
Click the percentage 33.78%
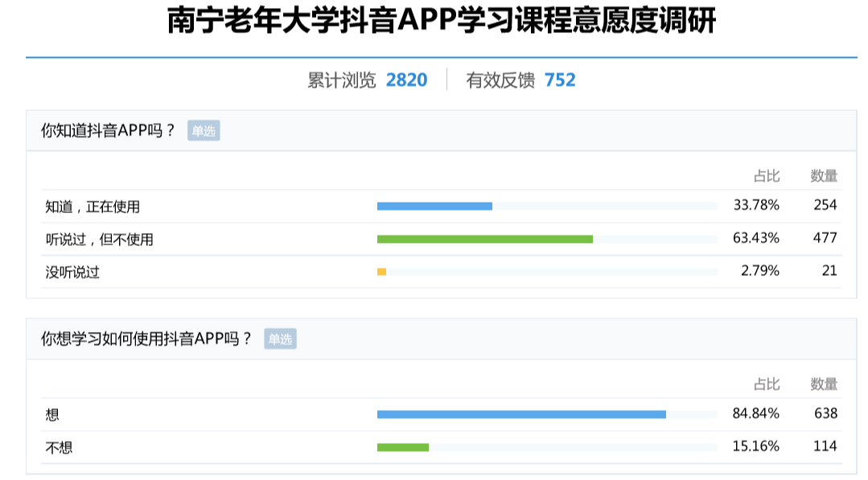point(756,205)
